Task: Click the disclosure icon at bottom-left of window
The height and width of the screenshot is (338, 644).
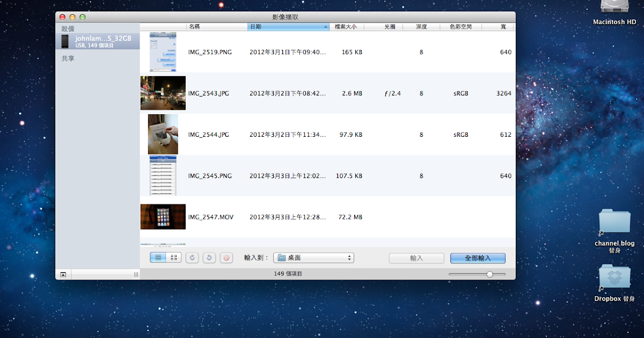Action: 63,274
